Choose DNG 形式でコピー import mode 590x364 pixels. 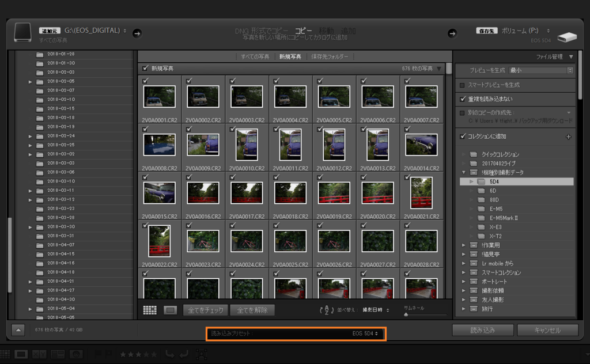click(262, 31)
